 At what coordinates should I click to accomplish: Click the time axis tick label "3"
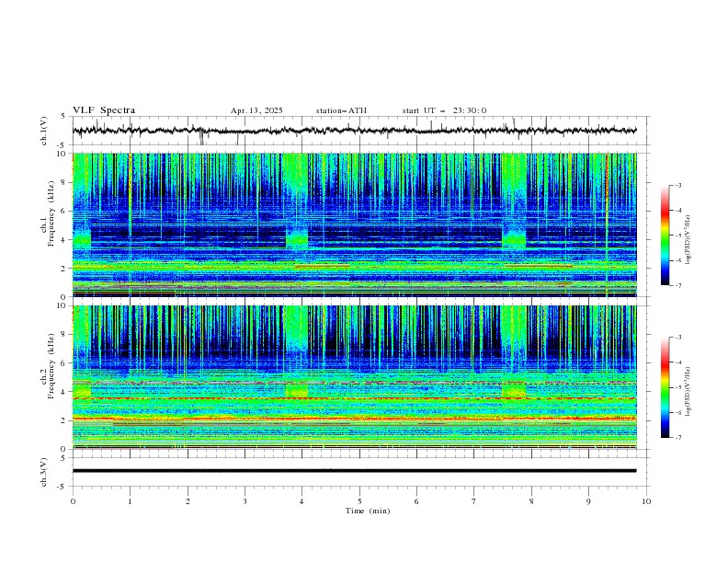coord(245,501)
